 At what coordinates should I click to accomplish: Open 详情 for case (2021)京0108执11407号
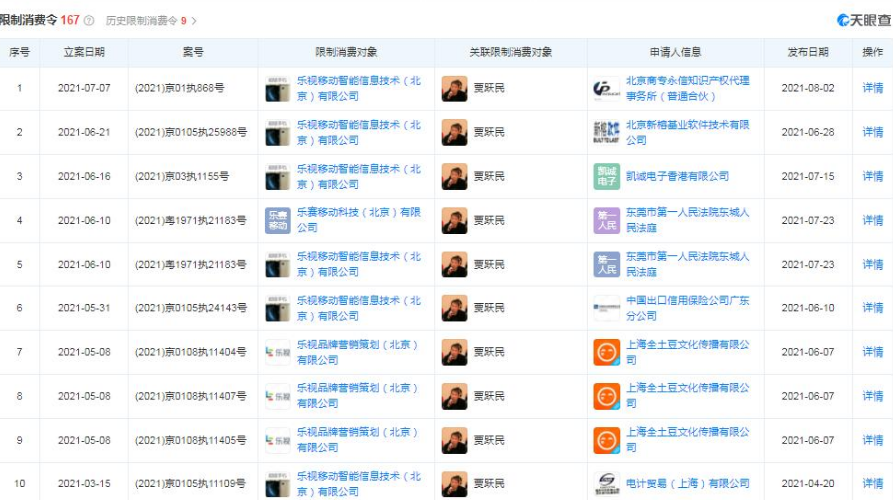tap(872, 396)
